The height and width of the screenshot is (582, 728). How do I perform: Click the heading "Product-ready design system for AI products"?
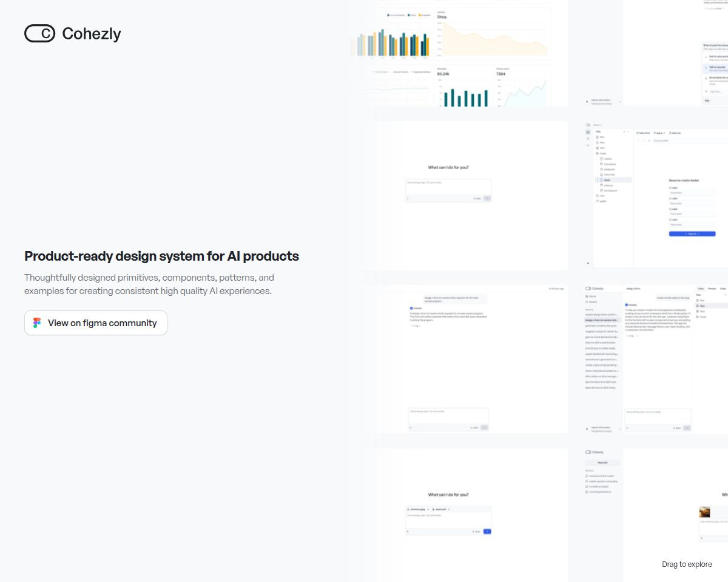tap(161, 256)
